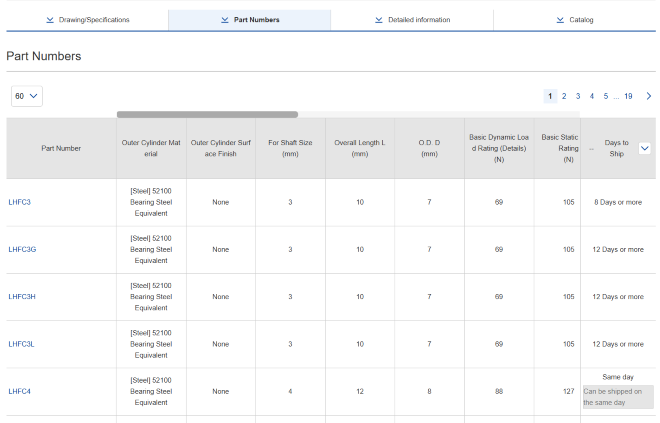Open part number LHFC3 link
Image resolution: width=660 pixels, height=423 pixels.
coord(20,202)
